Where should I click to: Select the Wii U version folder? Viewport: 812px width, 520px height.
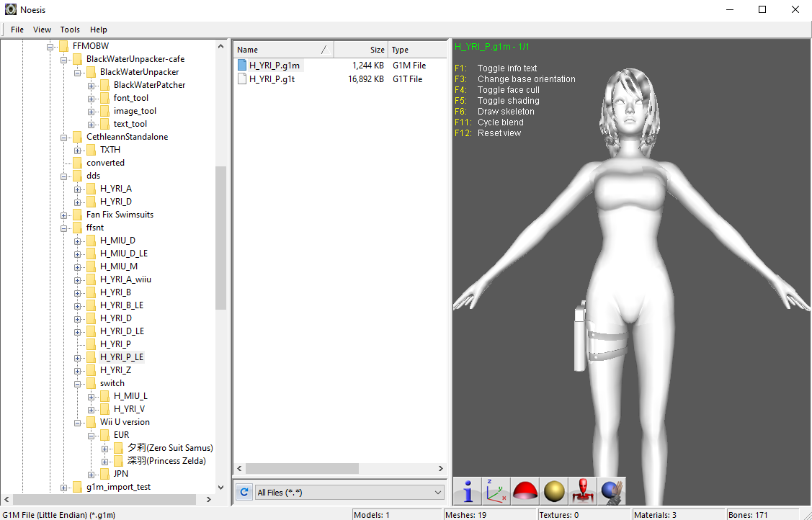pos(125,422)
